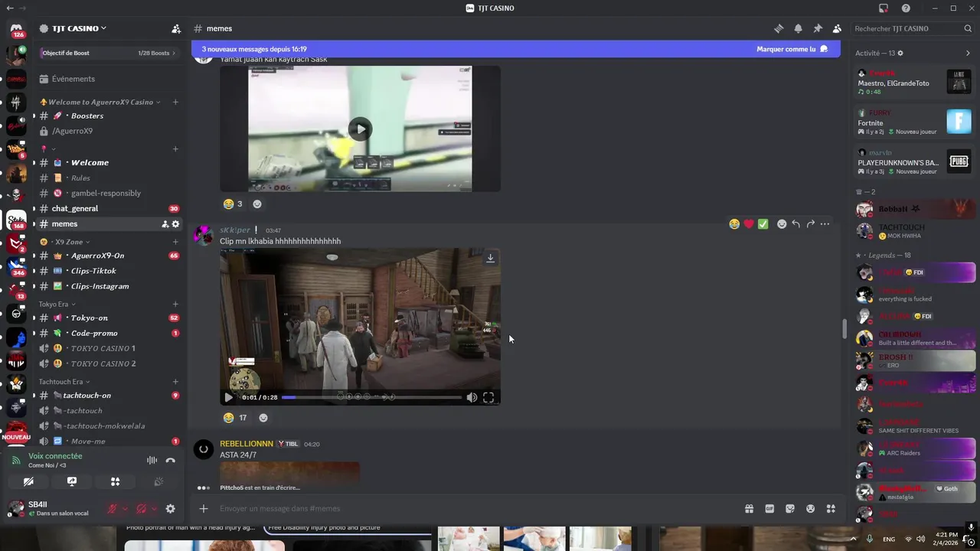Share your screen in voice panel

click(72, 482)
